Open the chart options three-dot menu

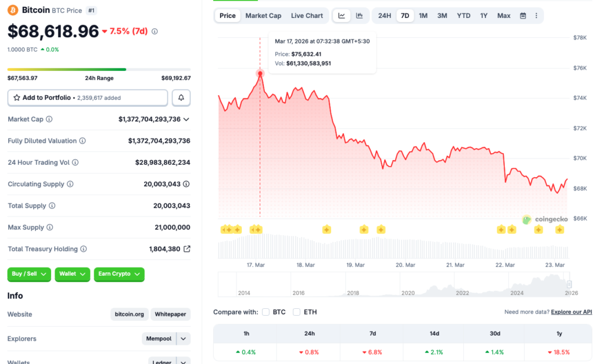536,16
